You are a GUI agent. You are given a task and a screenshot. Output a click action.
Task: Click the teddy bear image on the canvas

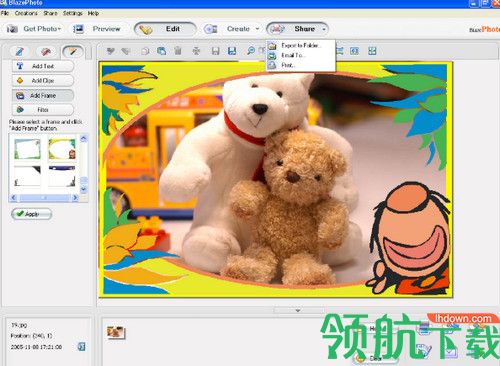point(276,180)
